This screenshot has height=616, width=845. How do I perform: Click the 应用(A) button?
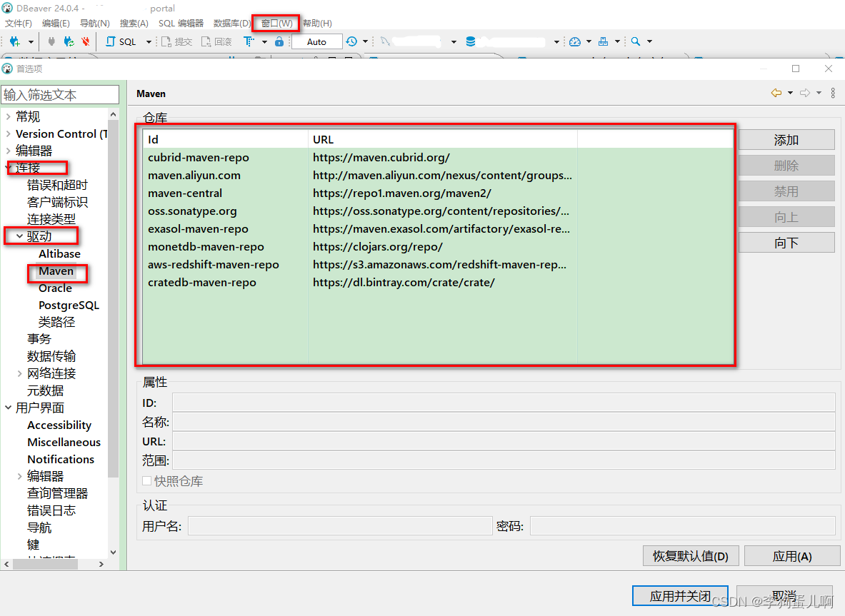[791, 556]
